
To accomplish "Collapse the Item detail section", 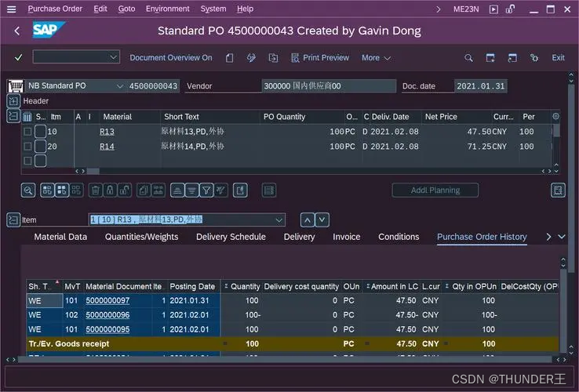I will point(13,220).
